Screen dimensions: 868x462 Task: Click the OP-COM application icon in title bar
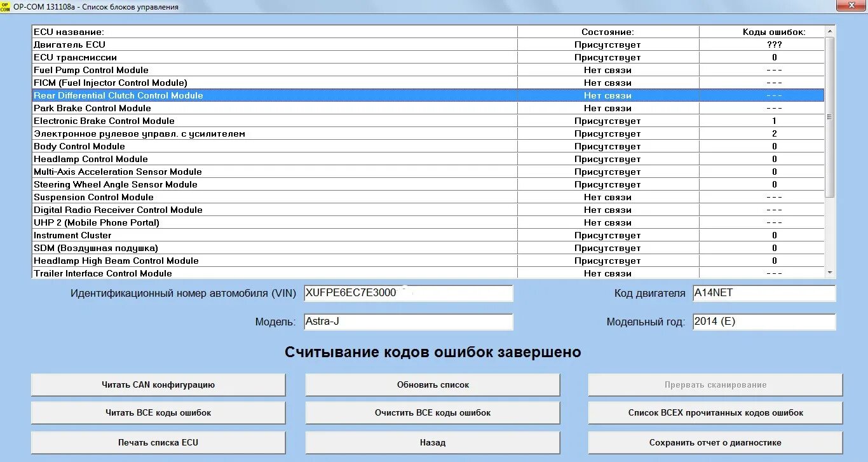pyautogui.click(x=5, y=6)
